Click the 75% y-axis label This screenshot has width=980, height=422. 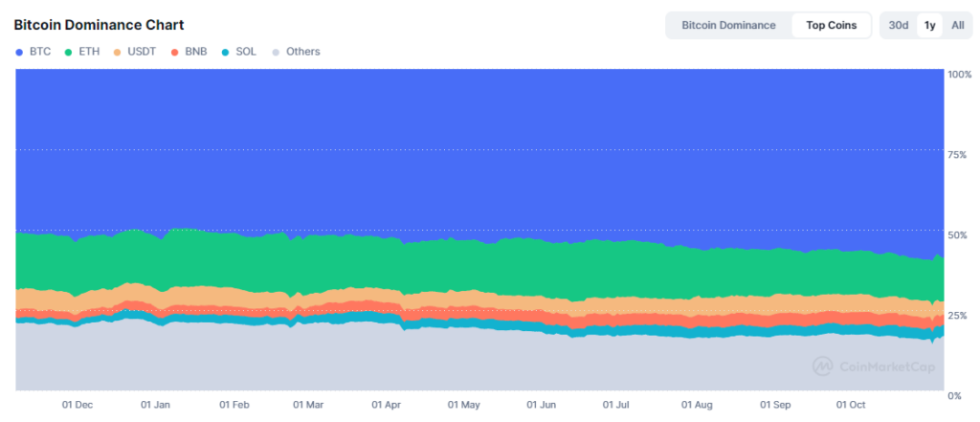click(957, 154)
